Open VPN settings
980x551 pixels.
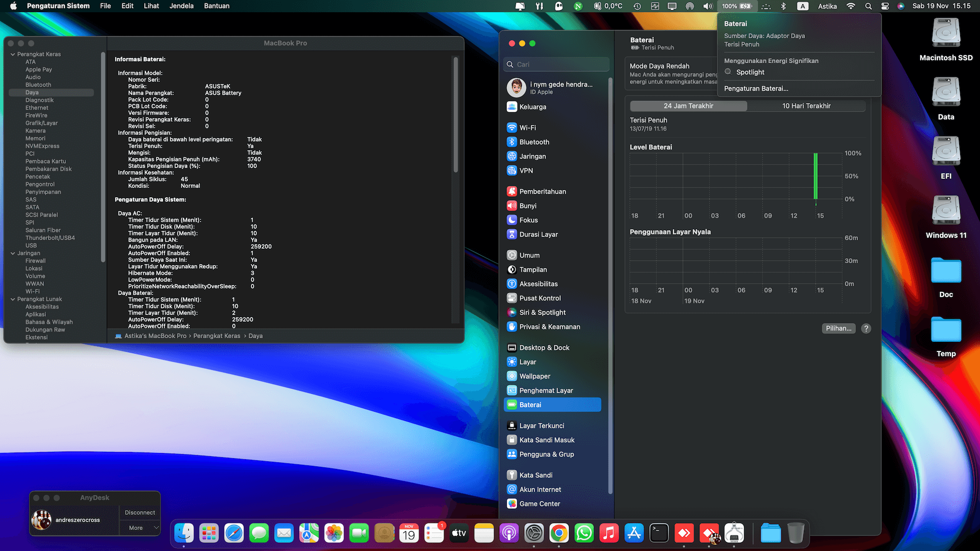pyautogui.click(x=553, y=170)
